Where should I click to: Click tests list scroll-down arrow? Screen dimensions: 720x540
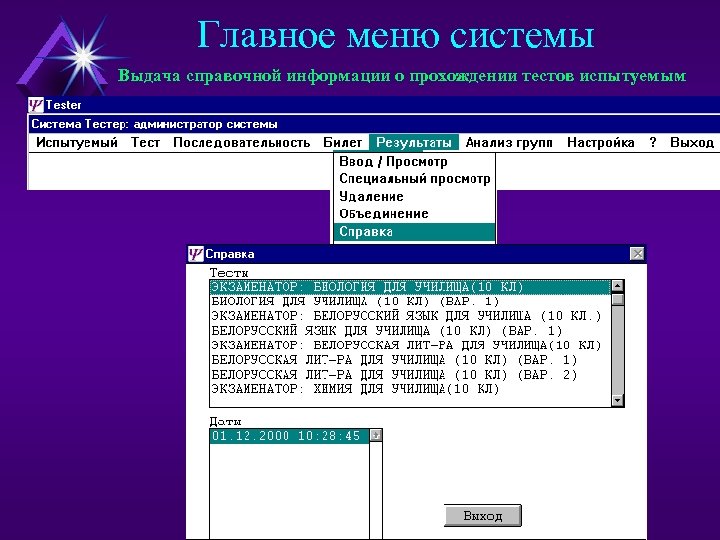point(618,400)
